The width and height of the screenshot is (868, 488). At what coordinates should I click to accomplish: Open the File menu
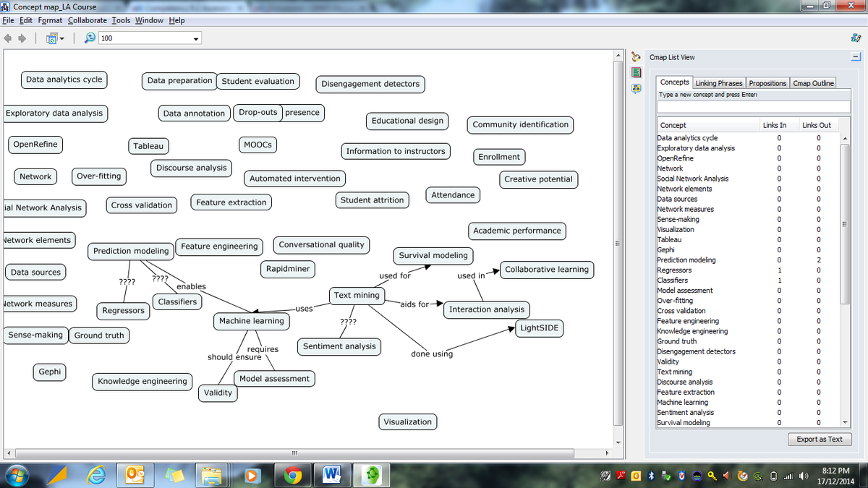pyautogui.click(x=7, y=20)
